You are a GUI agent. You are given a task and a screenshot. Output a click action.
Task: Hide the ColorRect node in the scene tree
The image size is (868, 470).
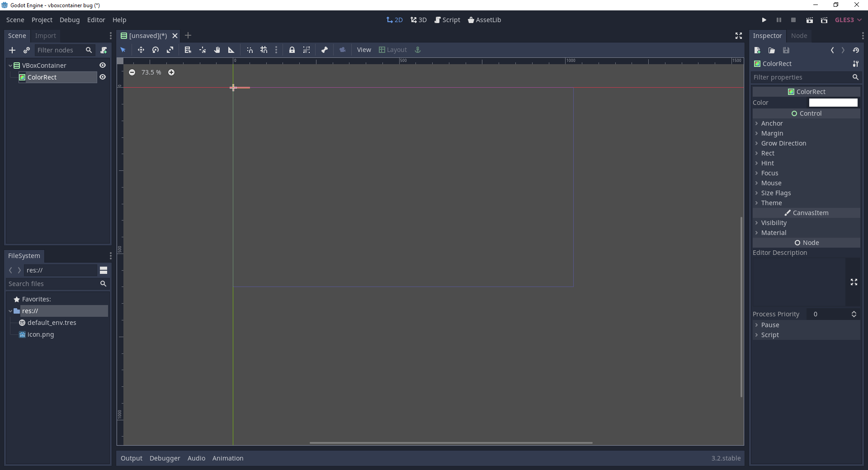click(x=103, y=77)
